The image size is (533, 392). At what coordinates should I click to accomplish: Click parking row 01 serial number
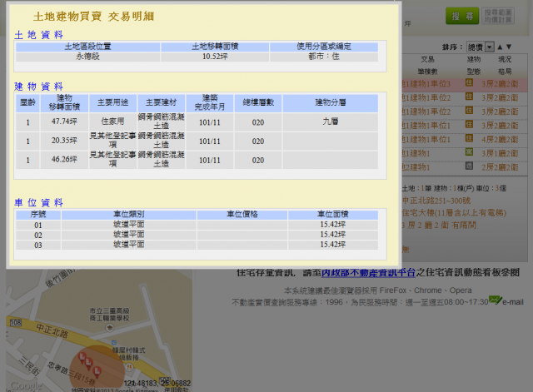[38, 226]
